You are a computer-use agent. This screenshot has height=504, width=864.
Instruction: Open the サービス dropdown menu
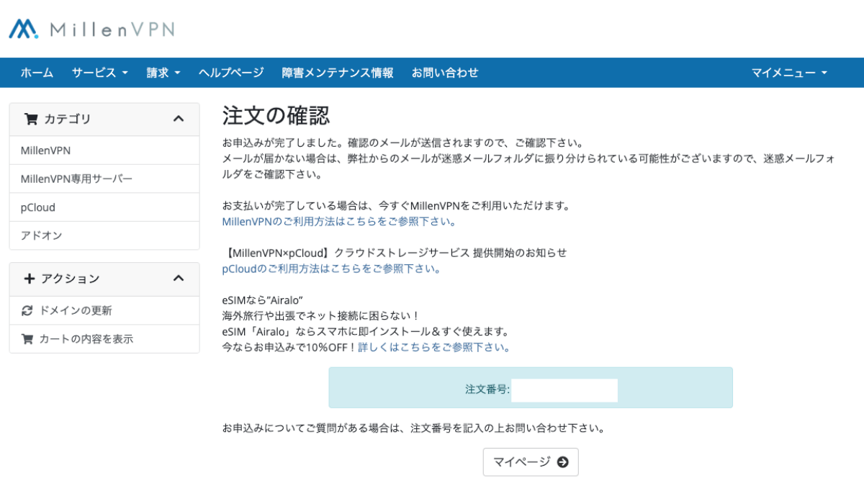100,73
